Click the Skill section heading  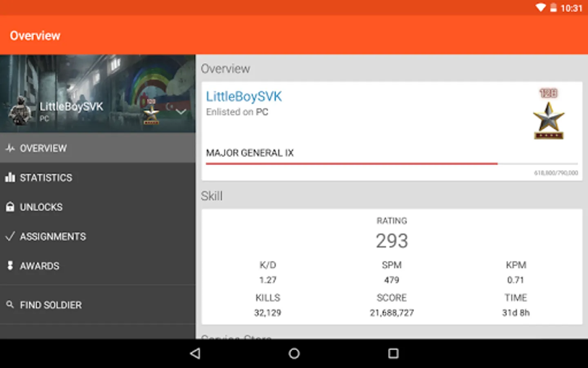tap(212, 196)
